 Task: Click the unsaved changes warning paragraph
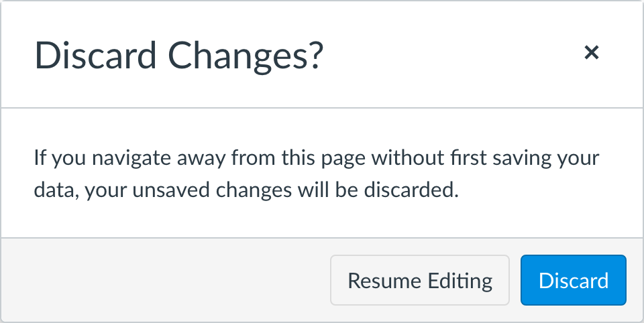pos(317,174)
